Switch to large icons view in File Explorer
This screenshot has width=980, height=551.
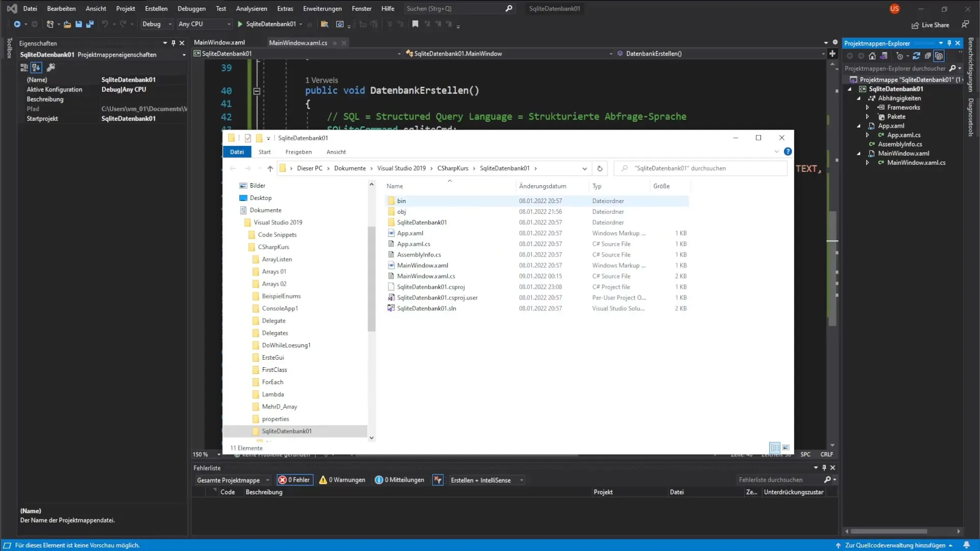click(786, 448)
